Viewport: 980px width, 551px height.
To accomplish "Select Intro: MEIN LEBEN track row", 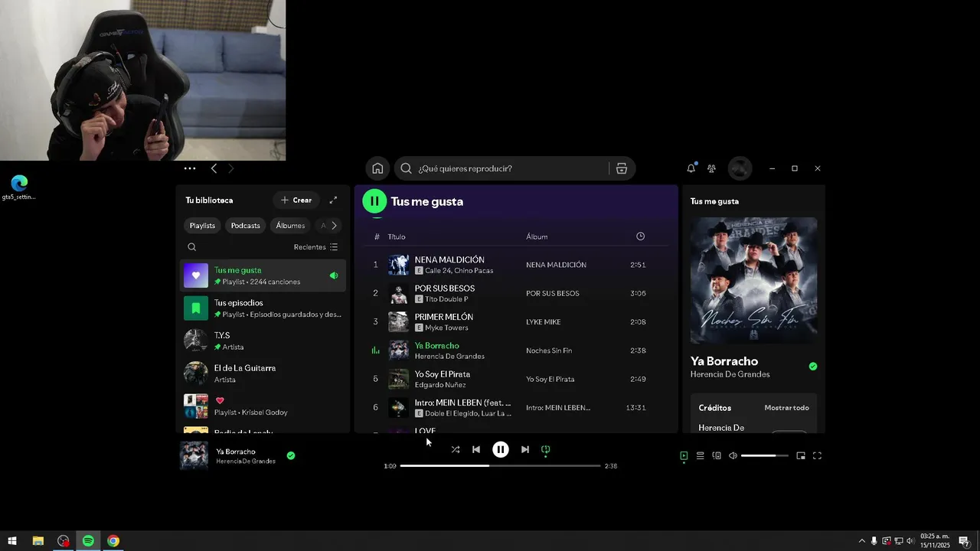I will tap(516, 408).
